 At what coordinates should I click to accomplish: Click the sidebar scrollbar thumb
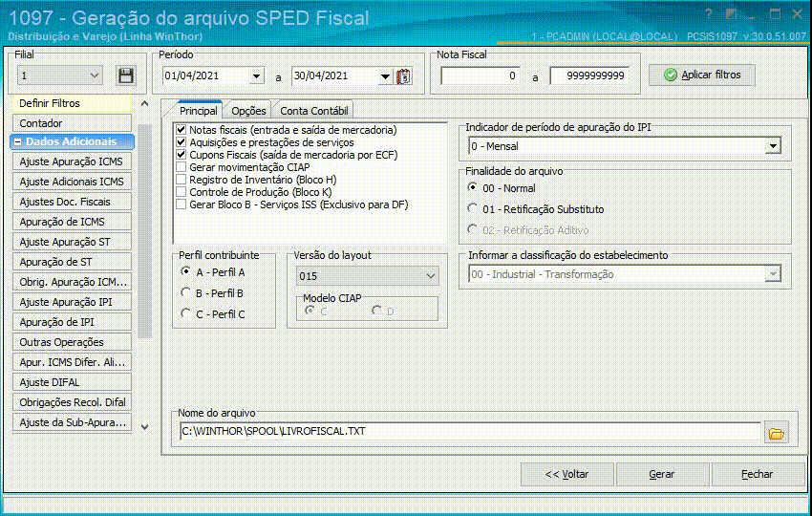[x=144, y=231]
